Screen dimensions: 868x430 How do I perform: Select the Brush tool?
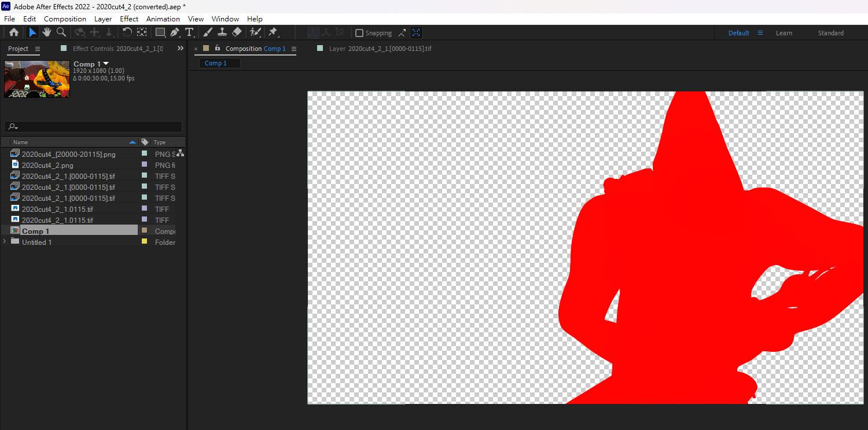point(208,32)
